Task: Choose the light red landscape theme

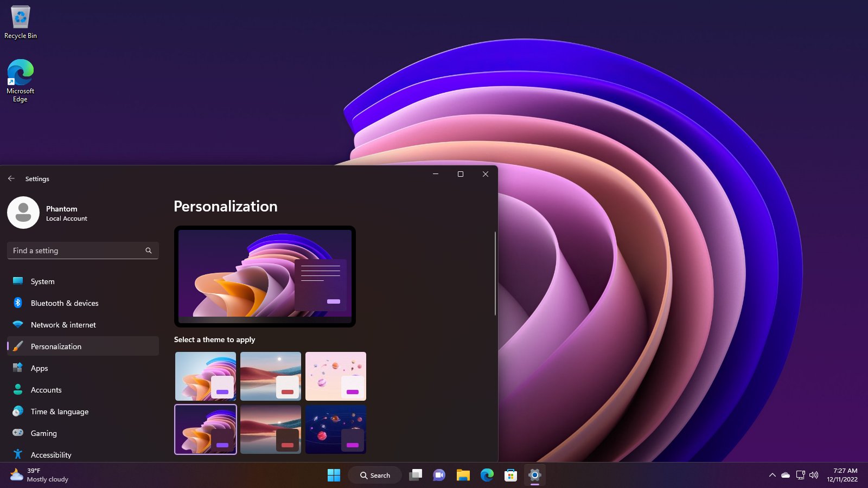Action: click(x=271, y=376)
